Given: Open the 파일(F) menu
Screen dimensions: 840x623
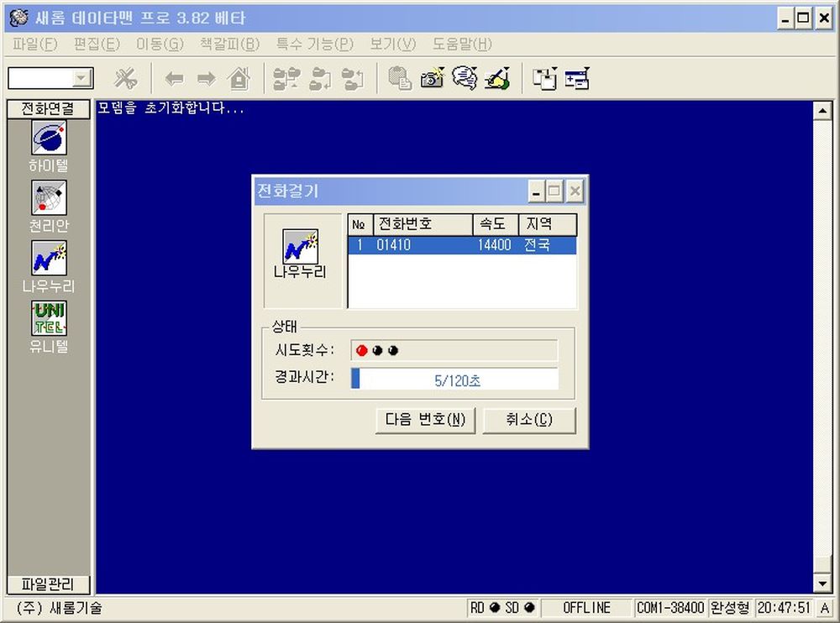Looking at the screenshot, I should tap(35, 44).
